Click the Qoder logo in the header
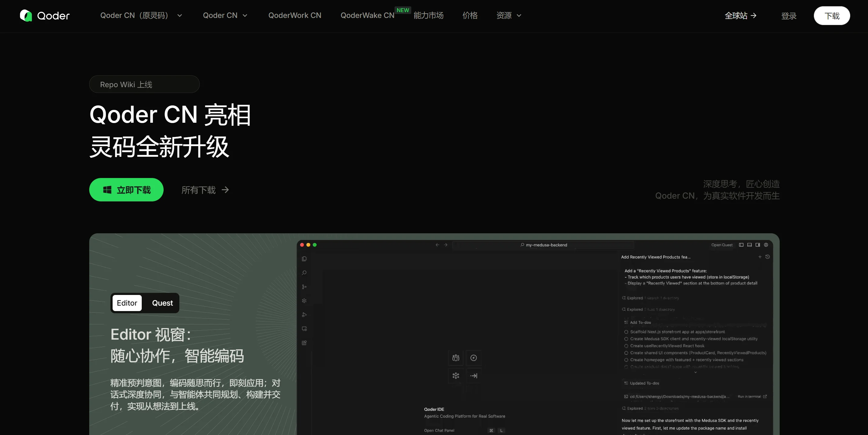This screenshot has height=435, width=868. pos(45,15)
